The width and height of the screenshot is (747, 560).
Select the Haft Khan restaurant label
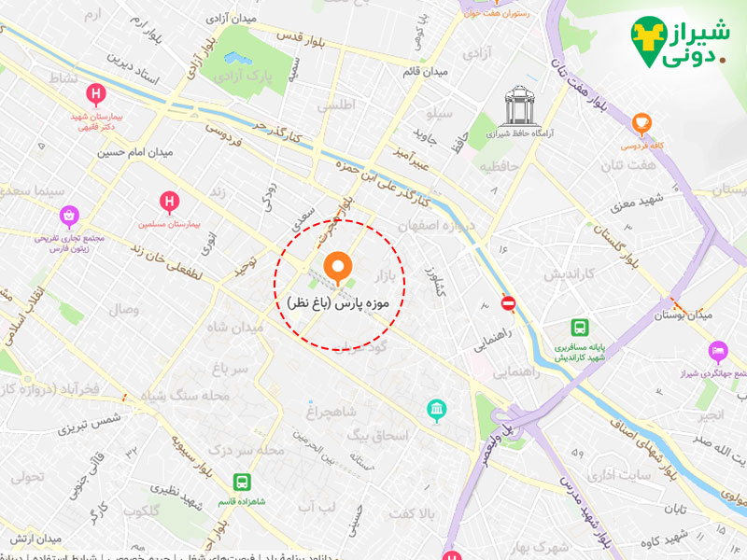pos(497,14)
